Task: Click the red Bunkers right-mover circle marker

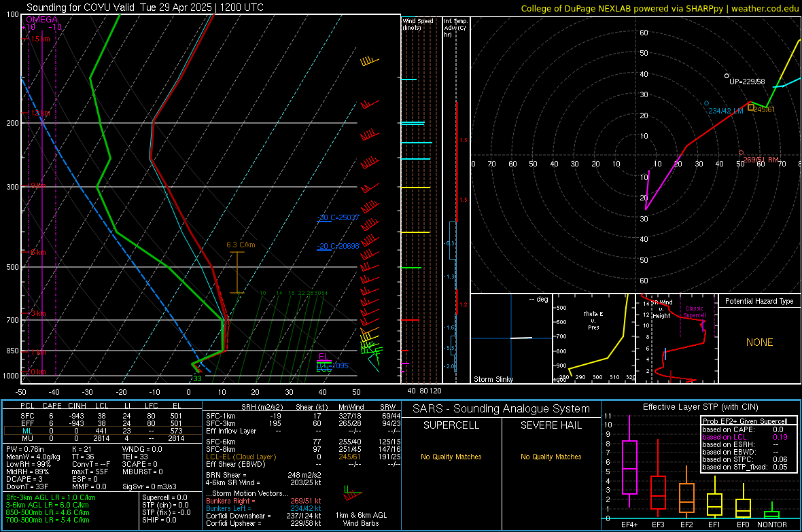Action: point(741,152)
